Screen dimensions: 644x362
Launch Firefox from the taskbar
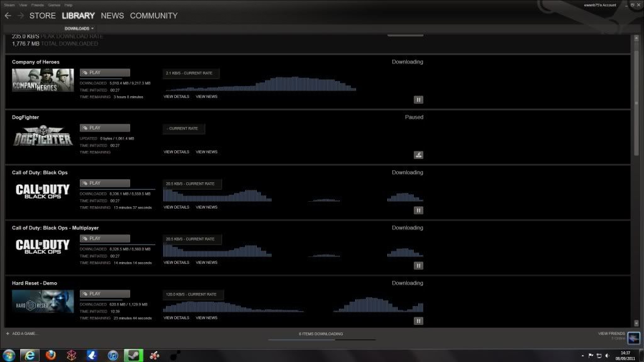coord(50,356)
